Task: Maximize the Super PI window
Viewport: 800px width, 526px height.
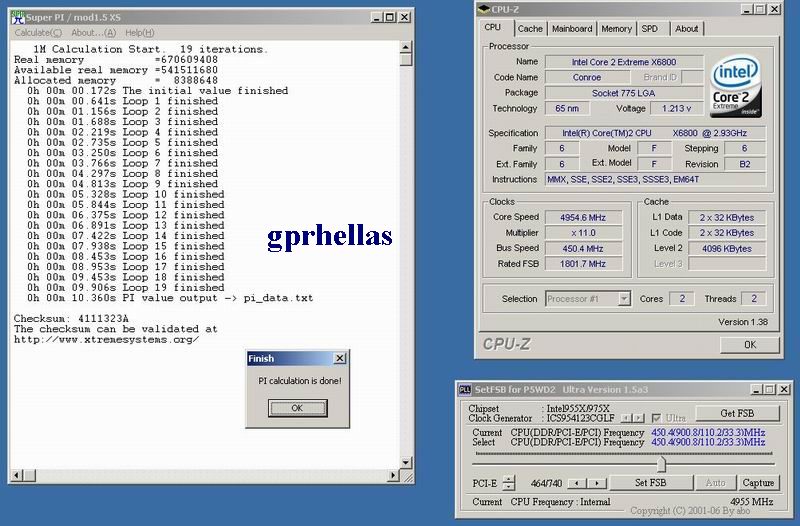Action: pos(390,17)
